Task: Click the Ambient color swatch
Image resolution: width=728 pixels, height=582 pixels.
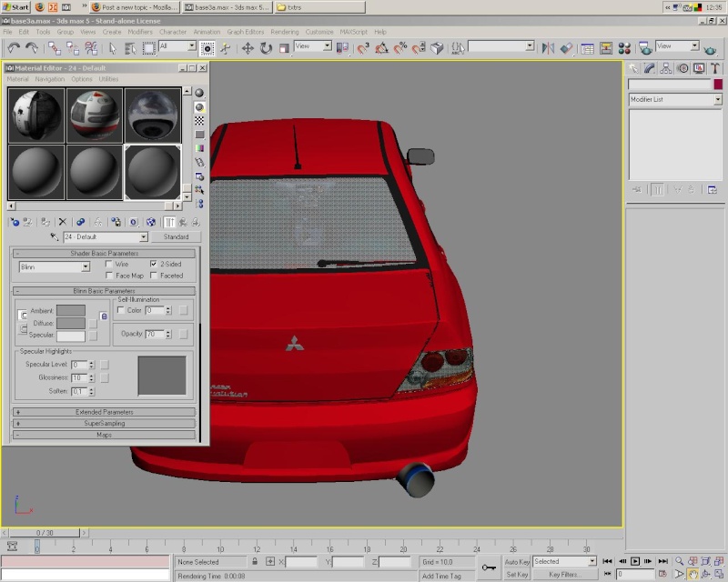Action: pos(71,310)
